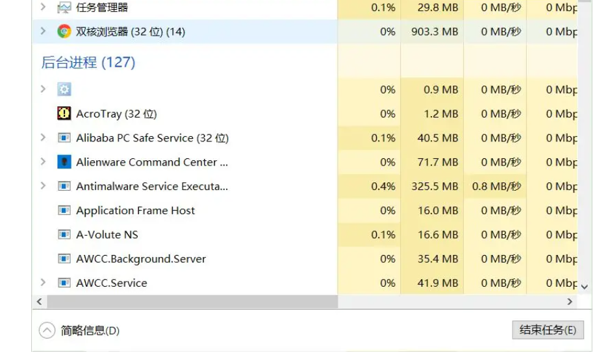Viewport: 608px width, 364px height.
Task: Click the vertical scrollbar down arrow
Action: click(x=585, y=287)
